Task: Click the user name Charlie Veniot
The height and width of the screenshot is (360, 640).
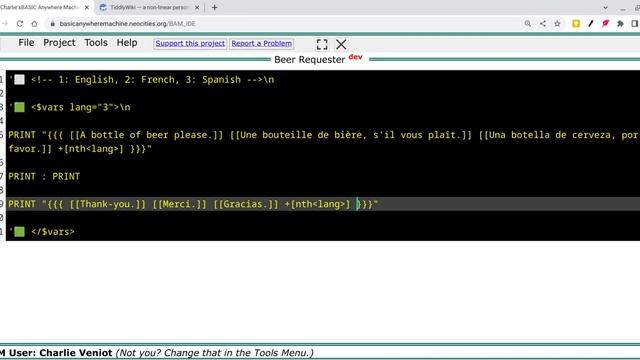Action: [x=75, y=353]
